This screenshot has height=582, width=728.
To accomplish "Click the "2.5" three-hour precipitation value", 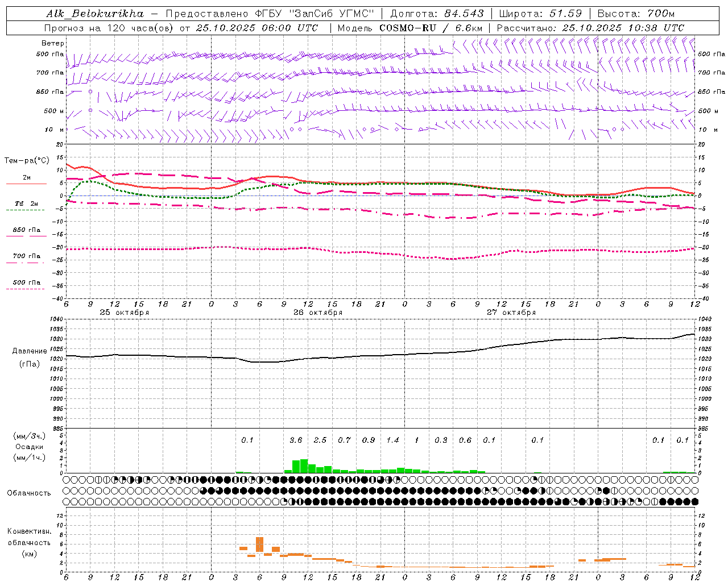I will pos(320,440).
